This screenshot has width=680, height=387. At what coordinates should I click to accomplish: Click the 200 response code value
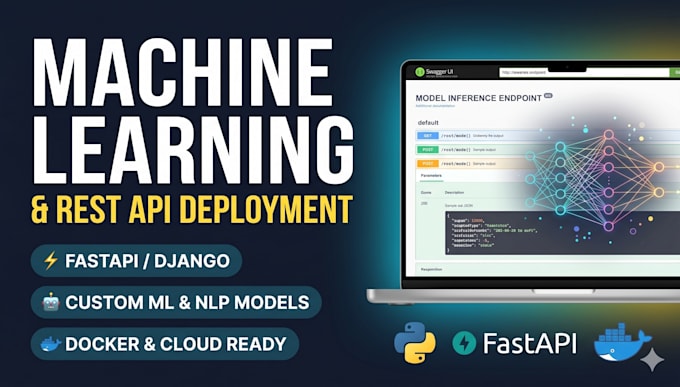pyautogui.click(x=424, y=203)
